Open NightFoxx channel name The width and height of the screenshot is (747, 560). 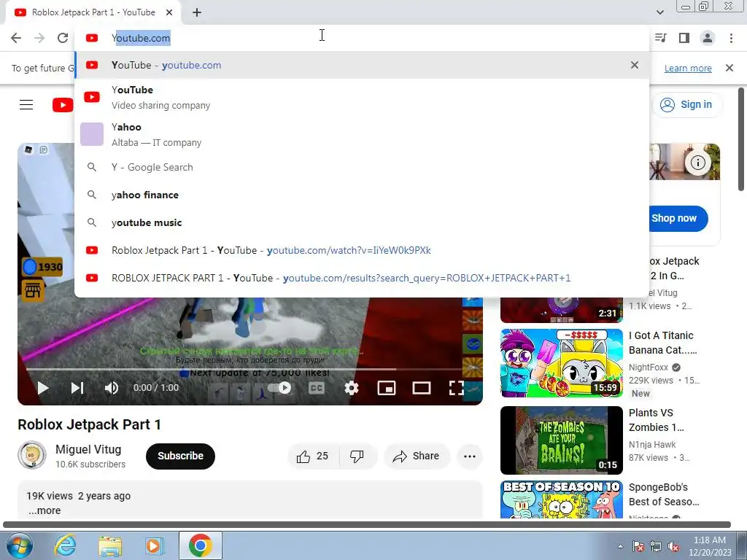point(649,367)
